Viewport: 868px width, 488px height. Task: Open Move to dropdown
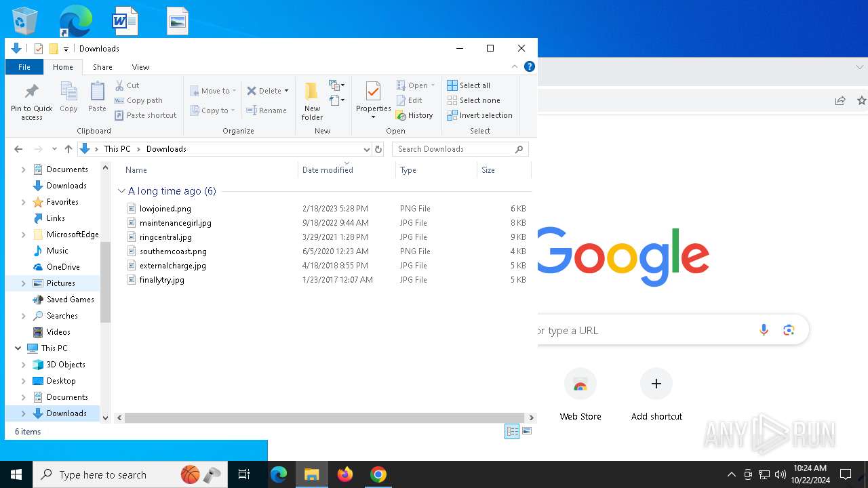(212, 91)
